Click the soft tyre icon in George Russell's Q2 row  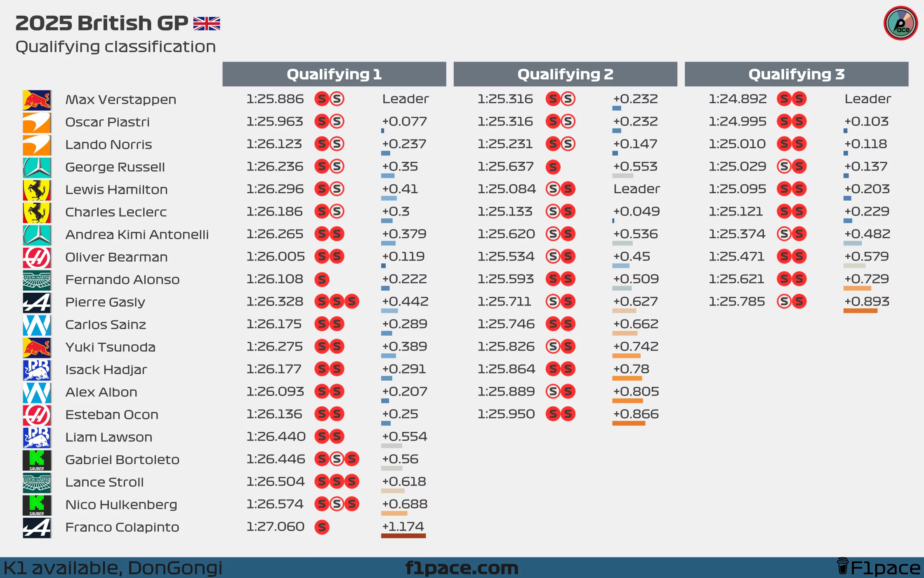(553, 167)
